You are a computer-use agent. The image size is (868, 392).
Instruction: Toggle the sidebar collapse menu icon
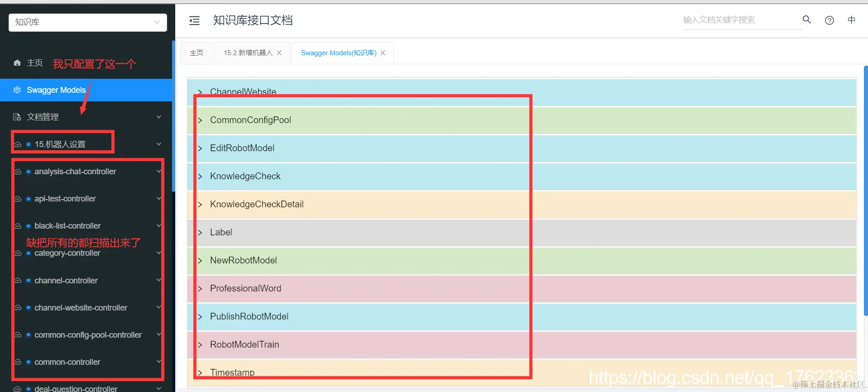pos(194,20)
